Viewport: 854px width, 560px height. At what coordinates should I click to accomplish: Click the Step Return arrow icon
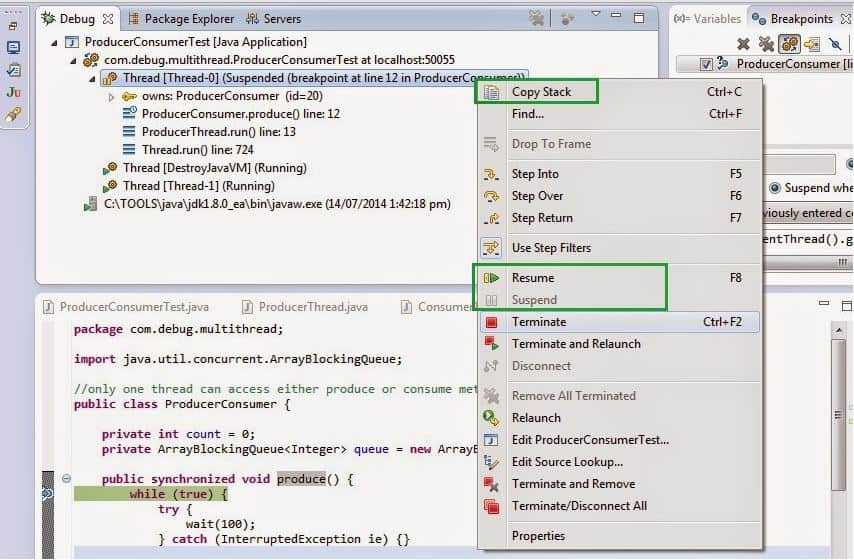[x=491, y=218]
